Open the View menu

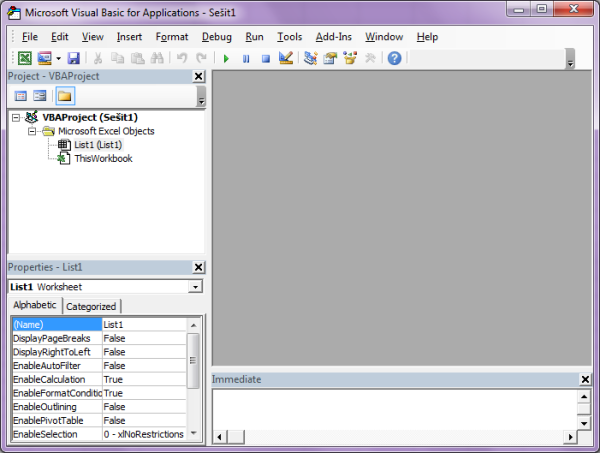(93, 37)
